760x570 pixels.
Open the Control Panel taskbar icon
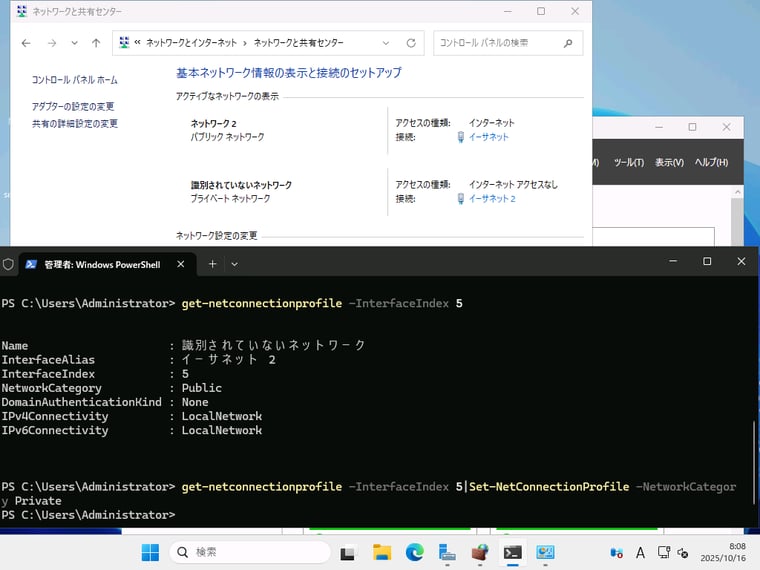pos(545,552)
